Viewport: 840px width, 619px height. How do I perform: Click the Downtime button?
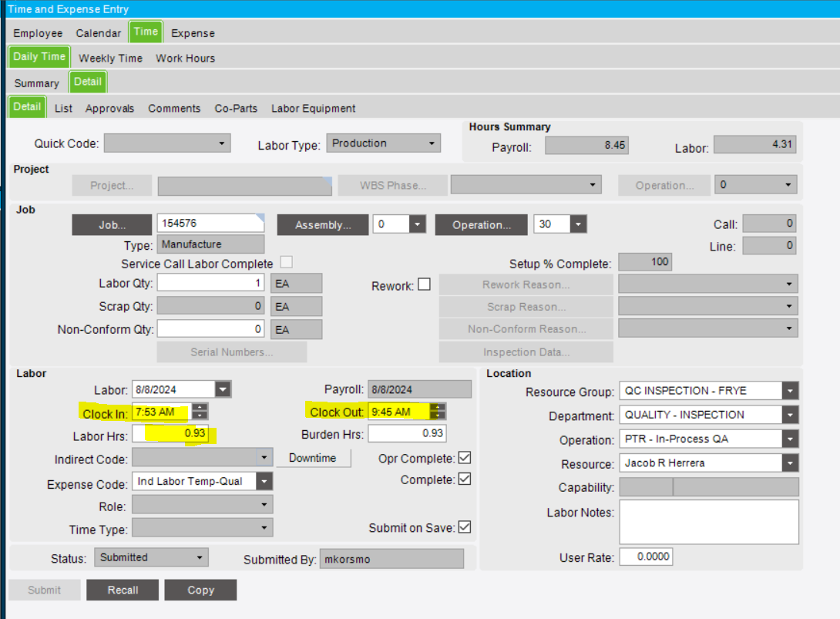tap(313, 458)
